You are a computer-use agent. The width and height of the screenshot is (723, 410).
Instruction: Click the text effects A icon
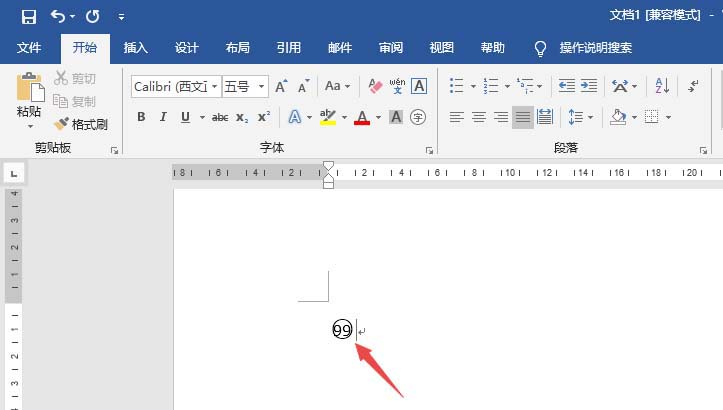tap(295, 117)
